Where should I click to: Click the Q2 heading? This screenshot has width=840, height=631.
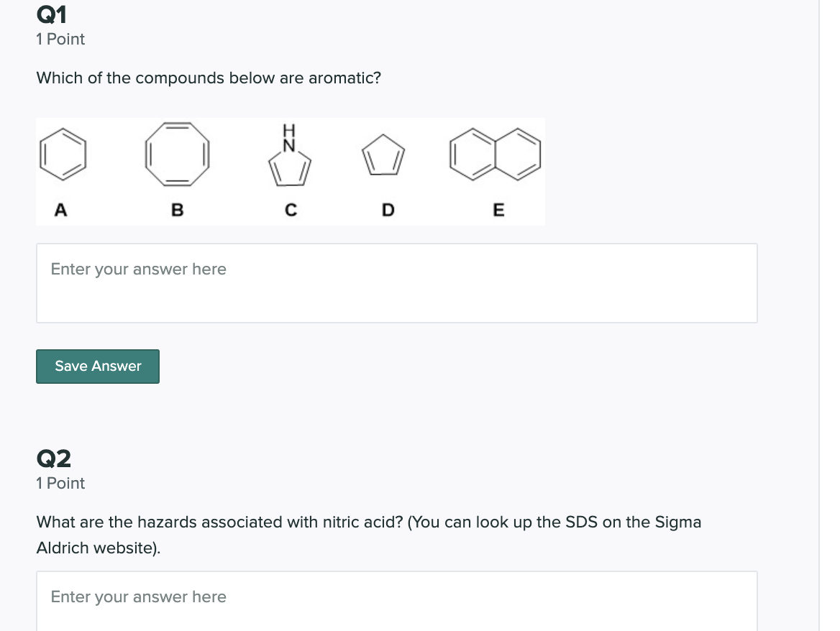tap(54, 458)
